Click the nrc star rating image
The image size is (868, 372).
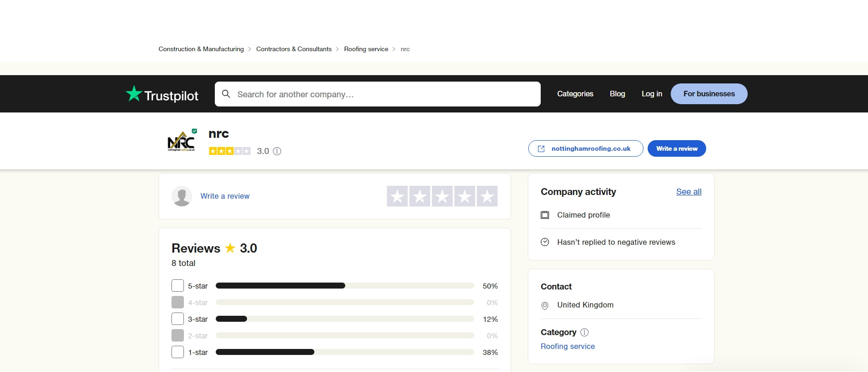(230, 151)
